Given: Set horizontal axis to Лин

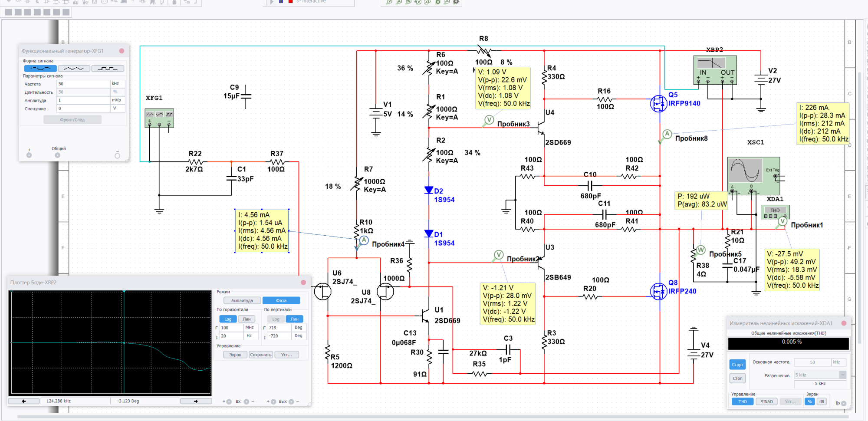Looking at the screenshot, I should pos(247,319).
